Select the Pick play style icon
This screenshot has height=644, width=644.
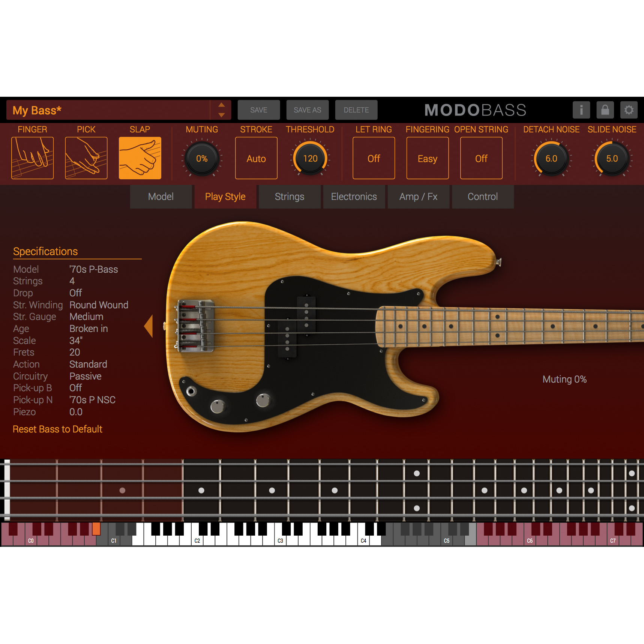[86, 158]
